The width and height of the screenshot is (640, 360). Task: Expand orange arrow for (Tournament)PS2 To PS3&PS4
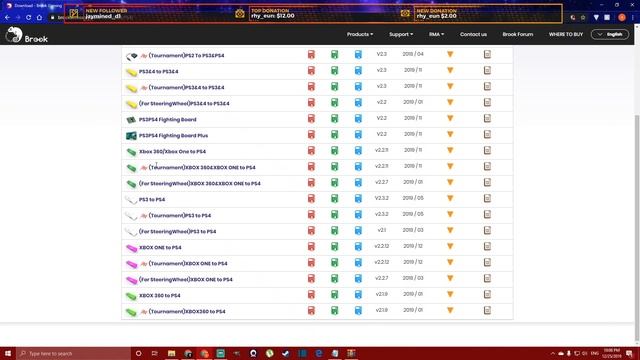pos(450,54)
